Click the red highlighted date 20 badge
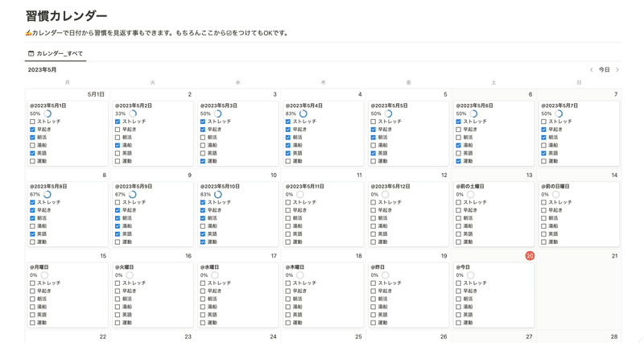644x343 pixels. 530,256
